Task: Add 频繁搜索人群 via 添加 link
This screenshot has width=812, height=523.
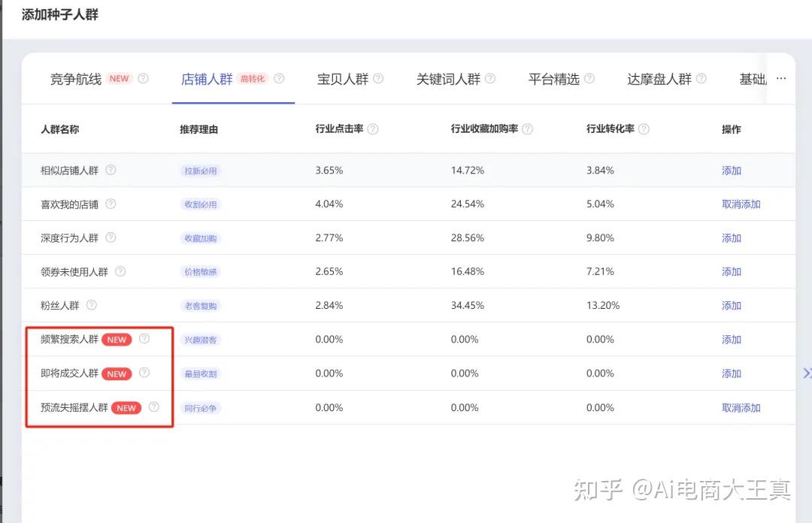Action: (x=732, y=340)
